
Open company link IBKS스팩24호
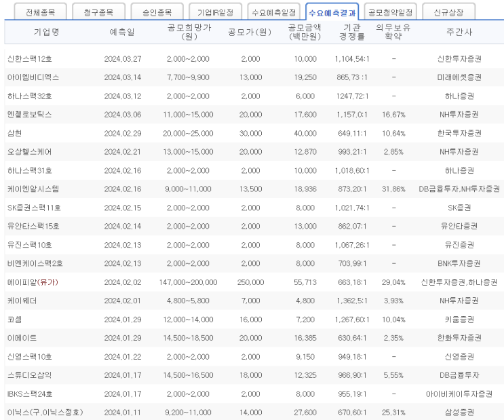coord(30,394)
